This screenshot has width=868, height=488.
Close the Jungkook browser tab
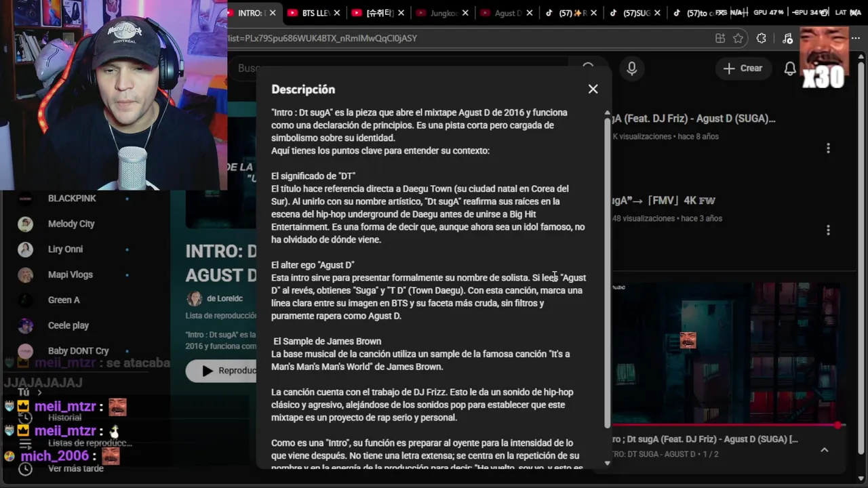click(x=465, y=13)
